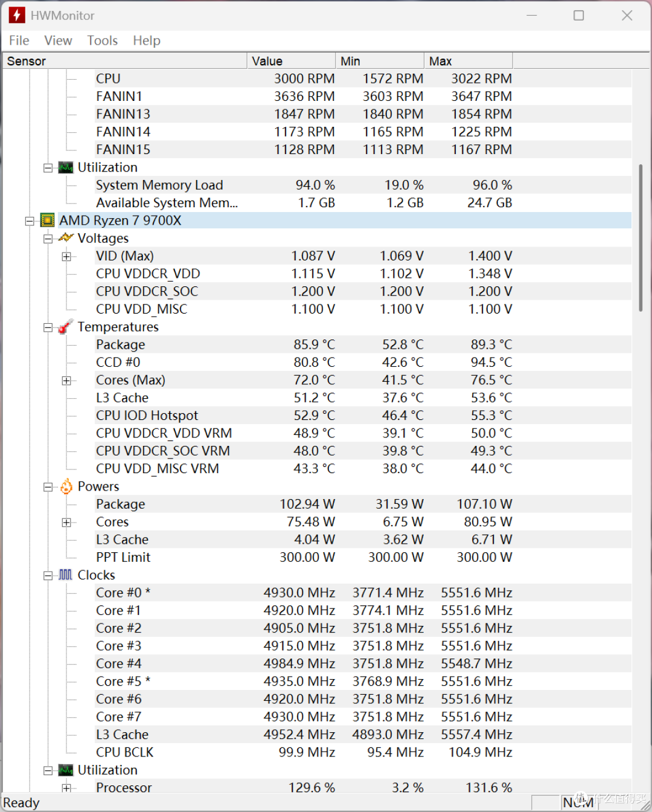The height and width of the screenshot is (812, 652).
Task: Collapse the AMD Ryzen 7 9700X node
Action: point(29,221)
